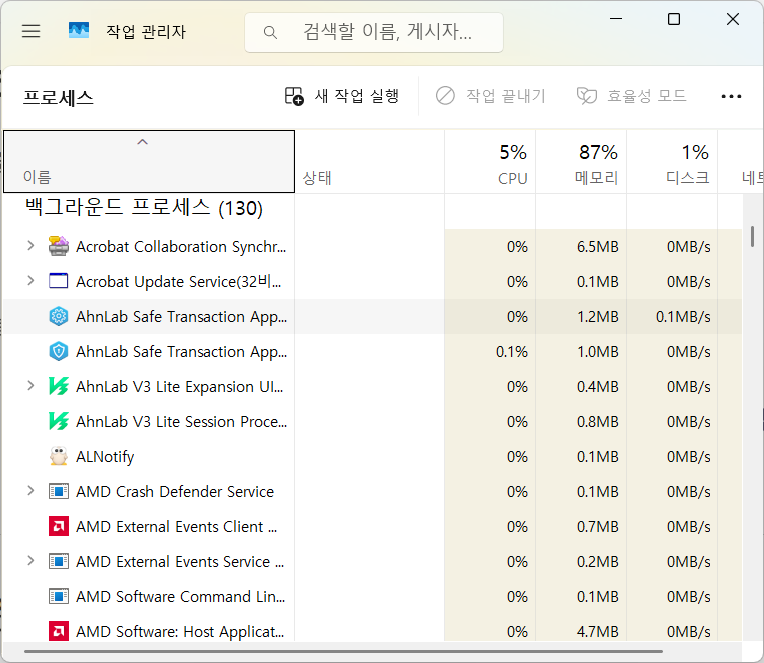
Task: Click 효율성 모드 button
Action: pos(631,96)
